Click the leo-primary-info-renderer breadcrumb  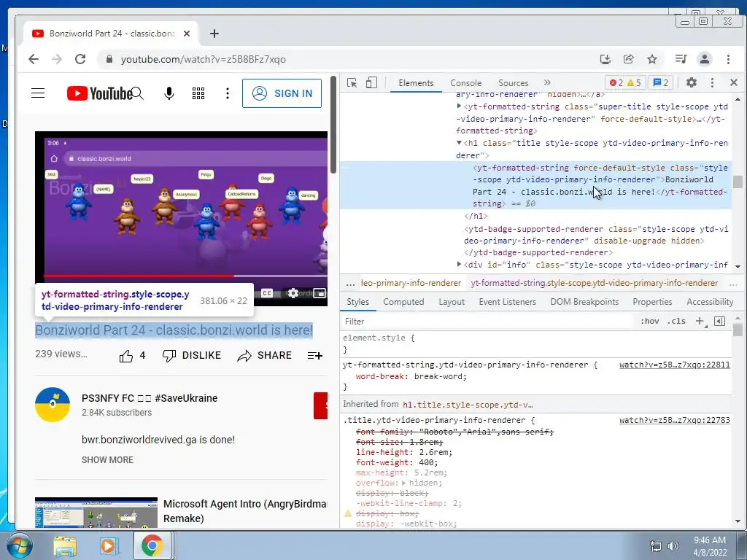[411, 283]
